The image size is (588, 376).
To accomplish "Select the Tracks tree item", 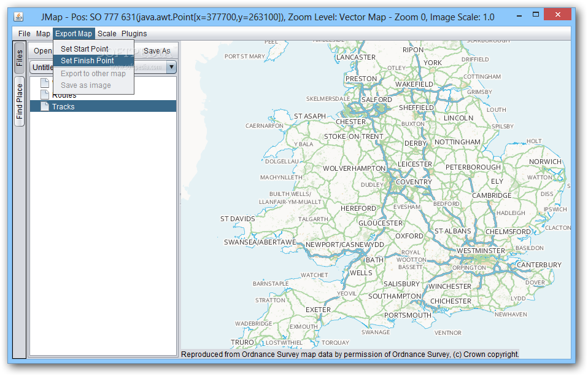I will pos(103,106).
